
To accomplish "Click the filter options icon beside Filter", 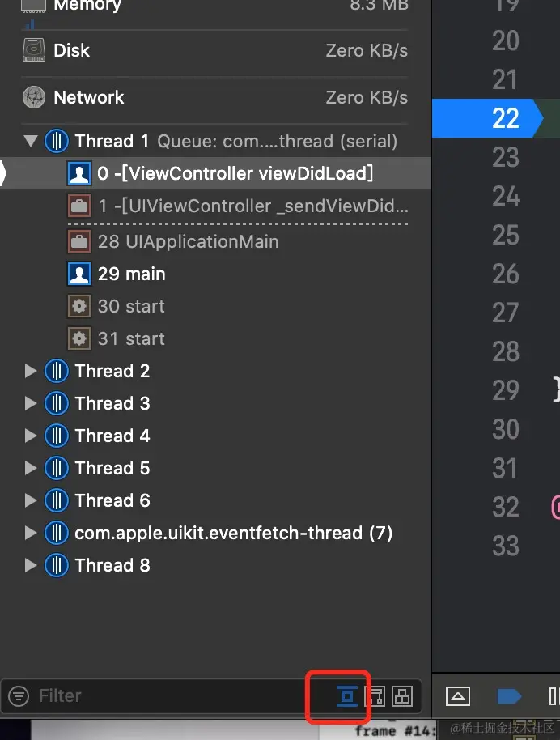I will point(18,695).
